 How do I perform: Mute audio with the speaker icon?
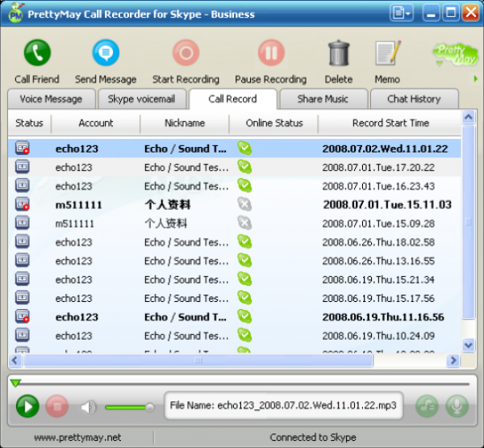click(x=88, y=407)
